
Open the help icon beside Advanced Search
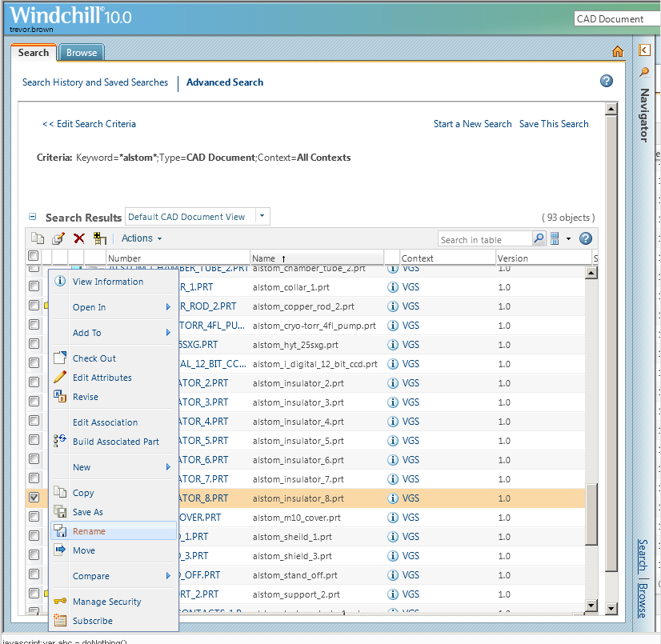(x=607, y=81)
